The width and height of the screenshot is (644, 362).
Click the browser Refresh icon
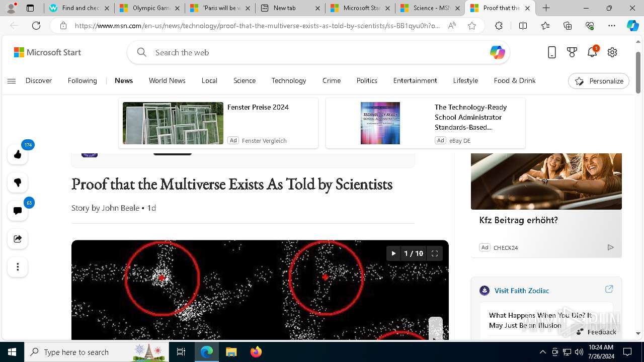pos(36,26)
